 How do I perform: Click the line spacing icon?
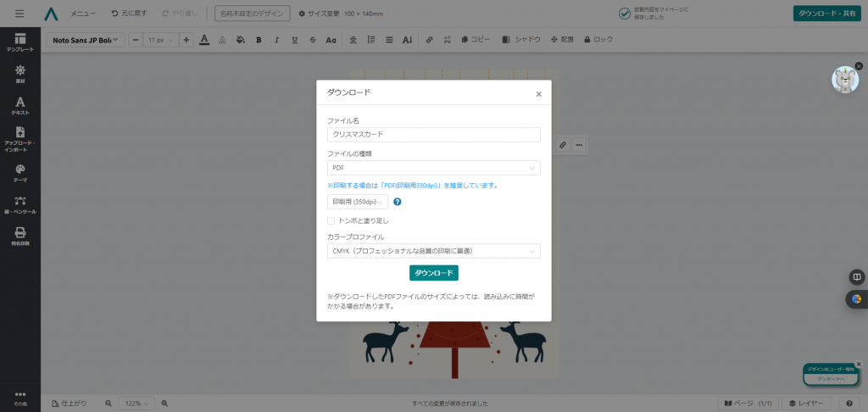(371, 40)
